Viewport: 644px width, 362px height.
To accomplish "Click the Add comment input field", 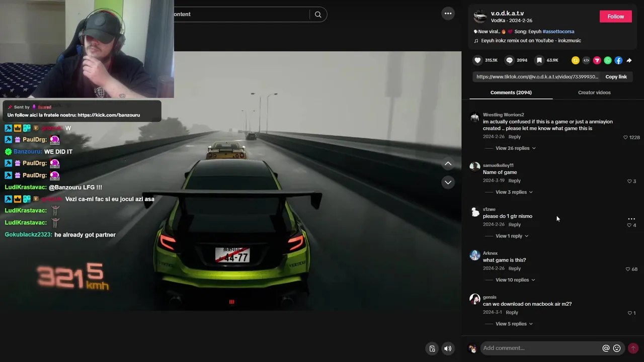I will point(541,348).
